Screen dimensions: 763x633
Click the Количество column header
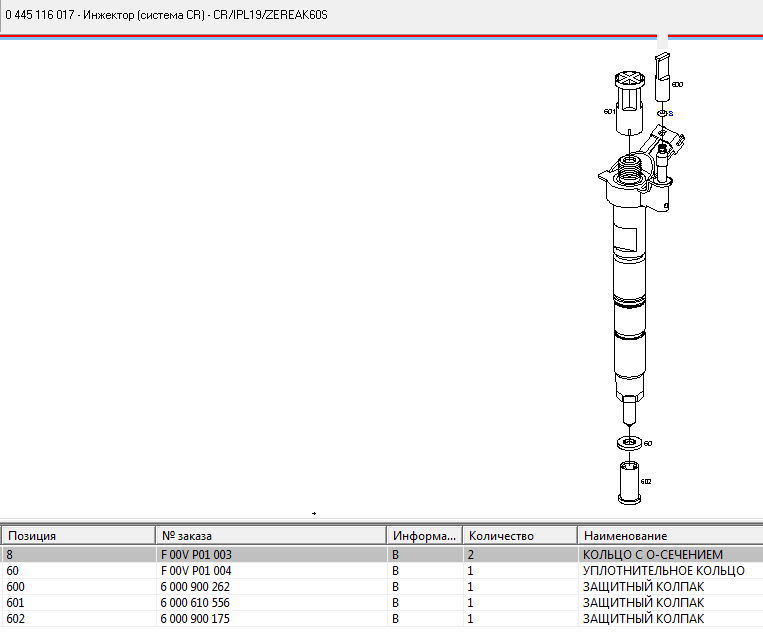(x=520, y=536)
